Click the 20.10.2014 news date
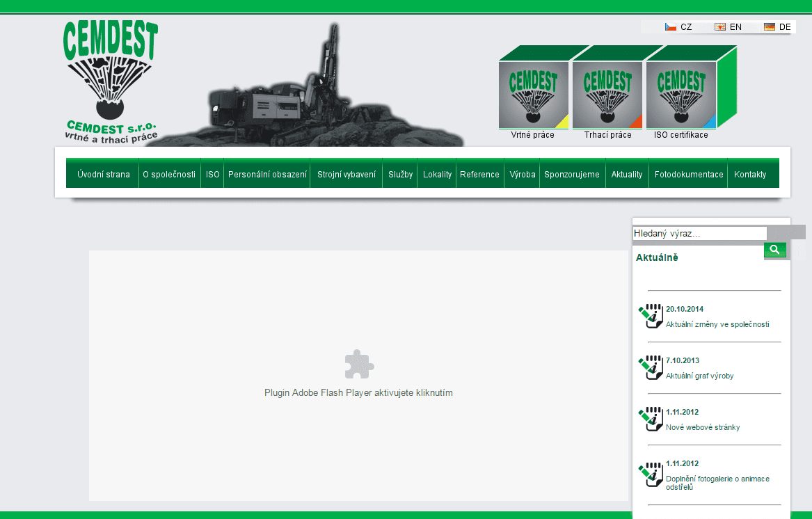812x519 pixels. [x=685, y=309]
